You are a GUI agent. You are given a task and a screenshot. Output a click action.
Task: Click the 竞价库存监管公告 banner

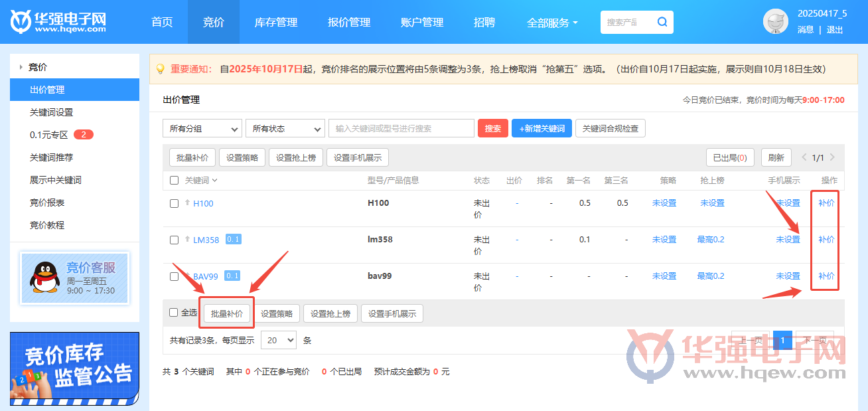(x=74, y=369)
